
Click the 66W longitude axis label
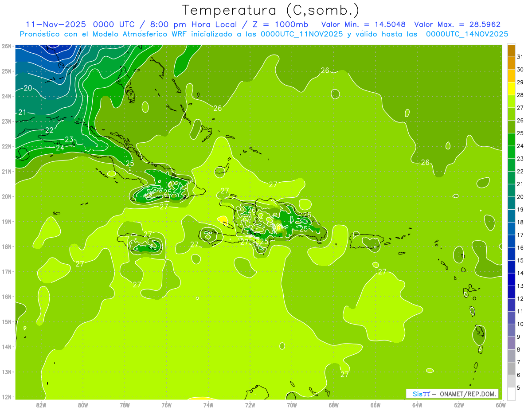click(x=376, y=404)
